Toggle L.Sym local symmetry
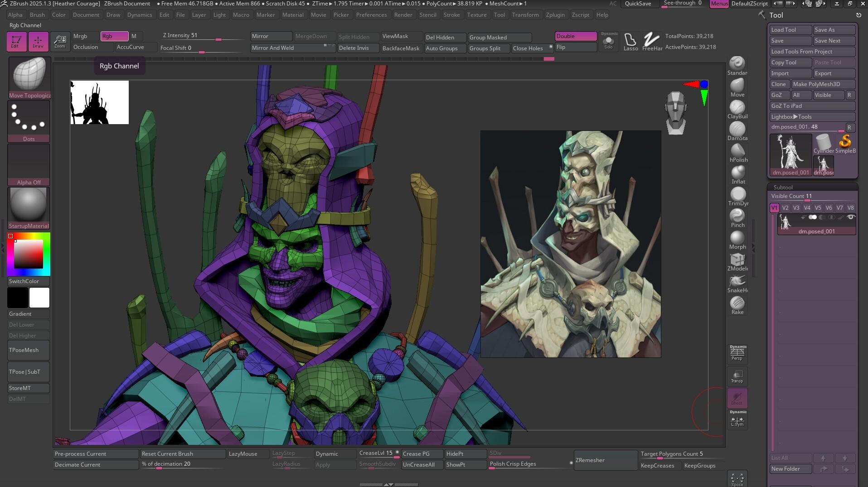The height and width of the screenshot is (487, 868). click(737, 419)
